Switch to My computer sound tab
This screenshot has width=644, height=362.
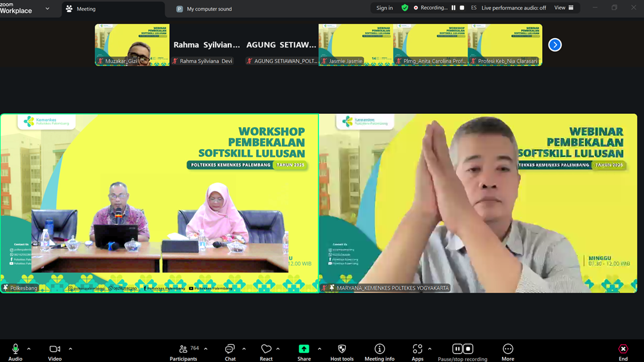(x=209, y=9)
